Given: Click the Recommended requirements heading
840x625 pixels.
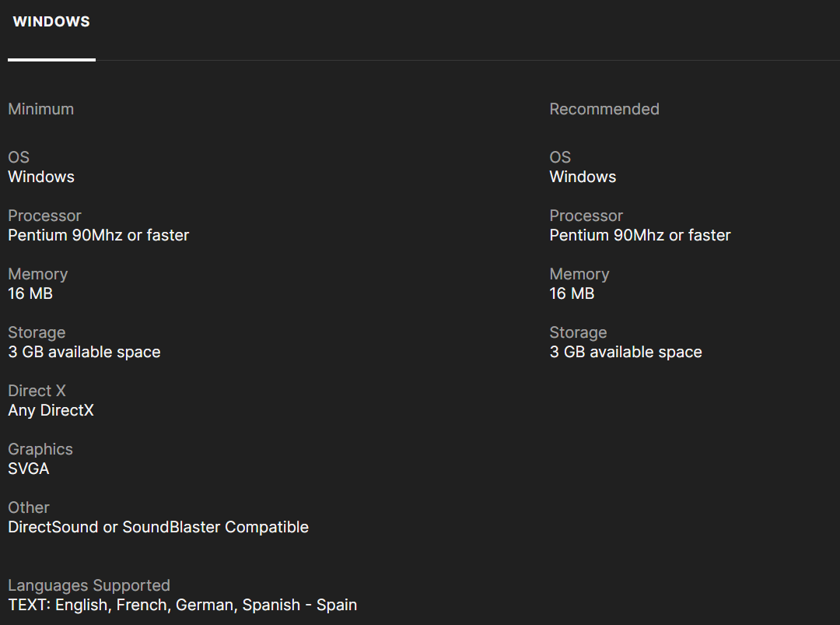Looking at the screenshot, I should coord(604,109).
